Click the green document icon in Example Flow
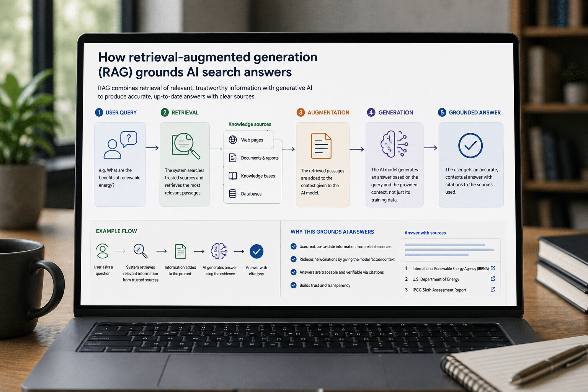 pos(180,252)
